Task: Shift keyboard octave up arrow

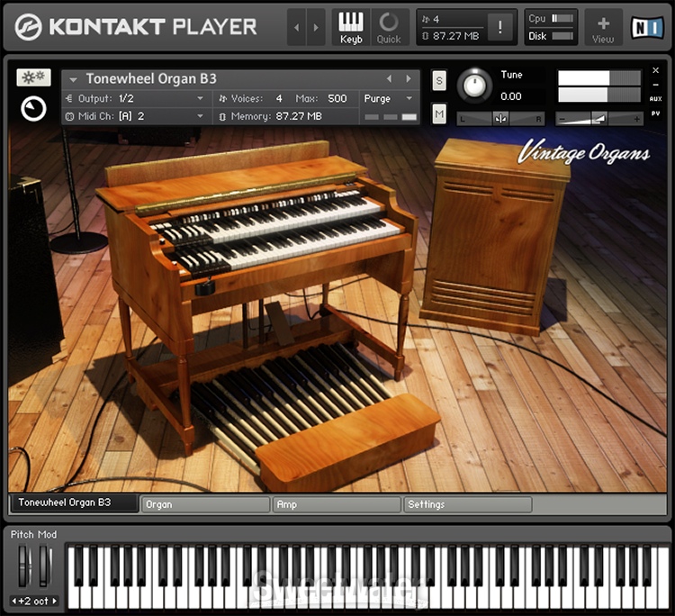Action: tap(55, 601)
